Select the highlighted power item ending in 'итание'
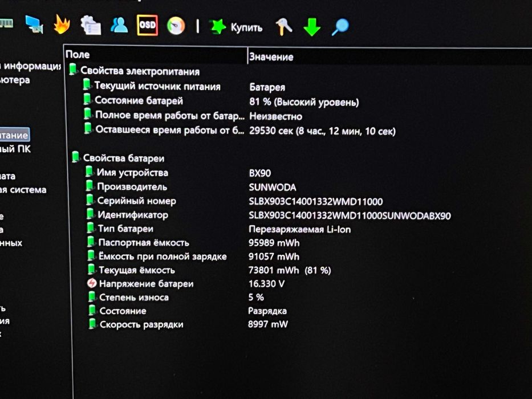 14,135
